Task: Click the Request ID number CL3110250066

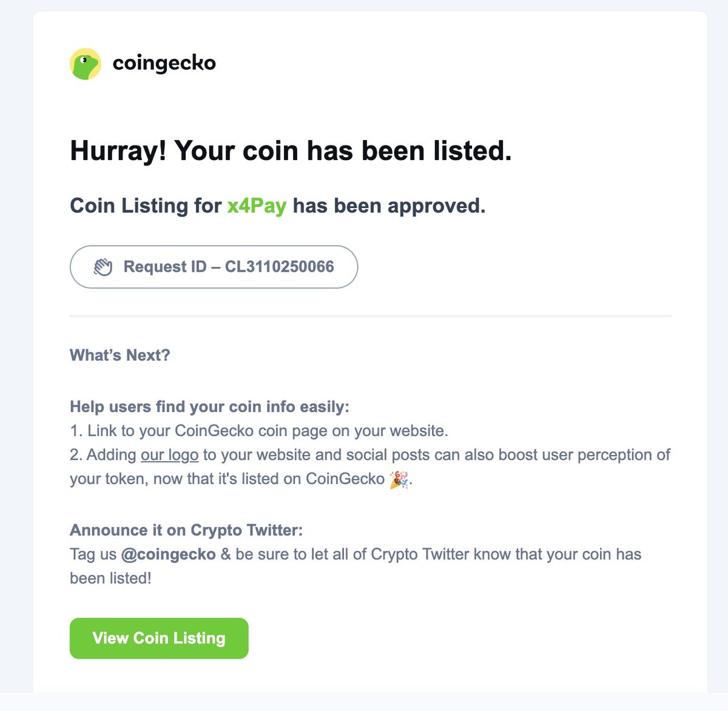Action: tap(279, 267)
